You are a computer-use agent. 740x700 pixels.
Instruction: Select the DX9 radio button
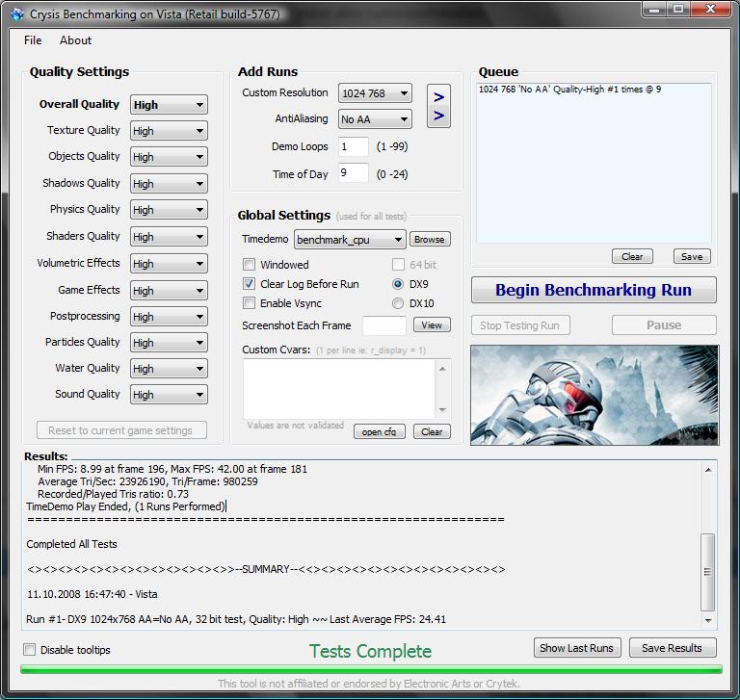398,284
